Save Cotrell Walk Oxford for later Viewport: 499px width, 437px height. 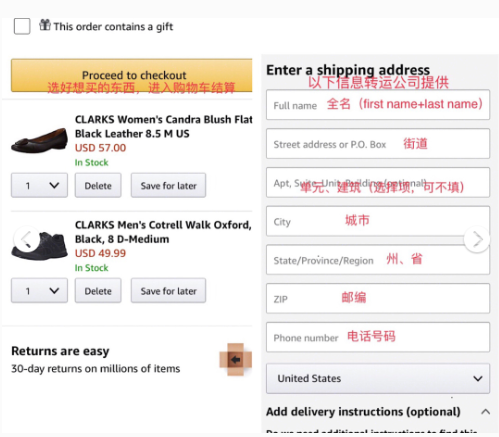click(x=168, y=291)
